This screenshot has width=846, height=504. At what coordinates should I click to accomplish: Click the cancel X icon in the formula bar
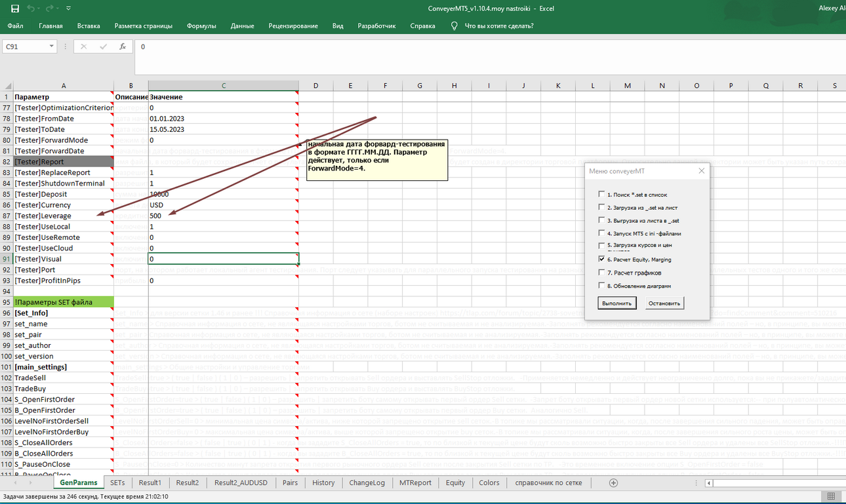point(83,47)
